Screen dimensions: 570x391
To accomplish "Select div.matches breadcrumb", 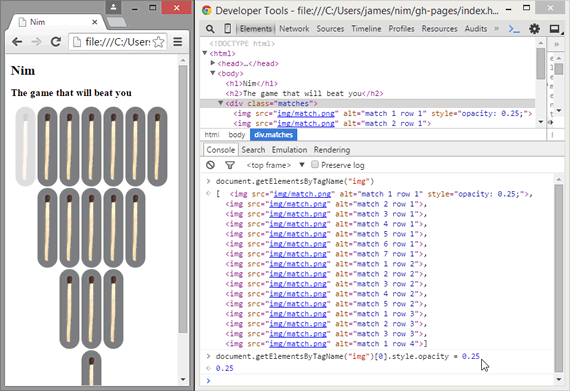I will click(x=273, y=135).
